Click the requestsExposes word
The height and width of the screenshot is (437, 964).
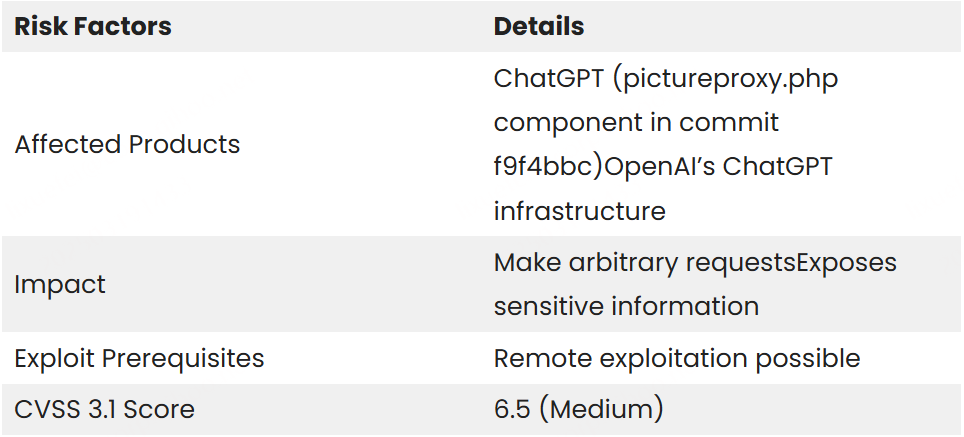point(792,263)
